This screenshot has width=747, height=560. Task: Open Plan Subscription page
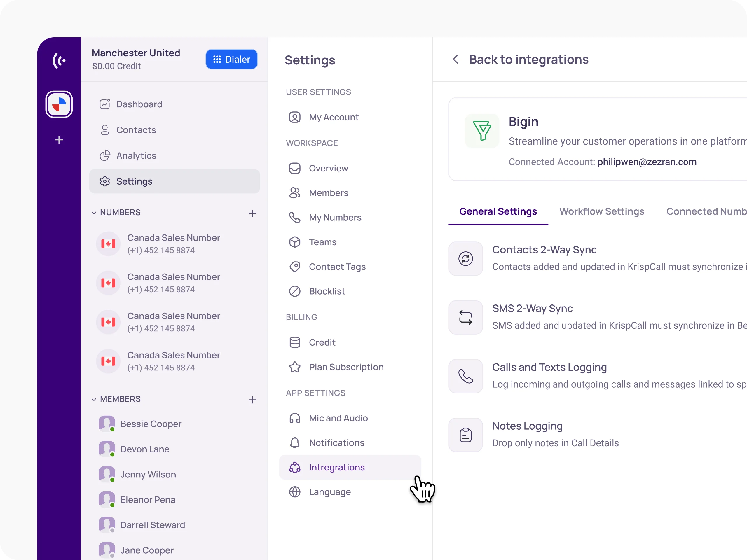click(x=350, y=367)
